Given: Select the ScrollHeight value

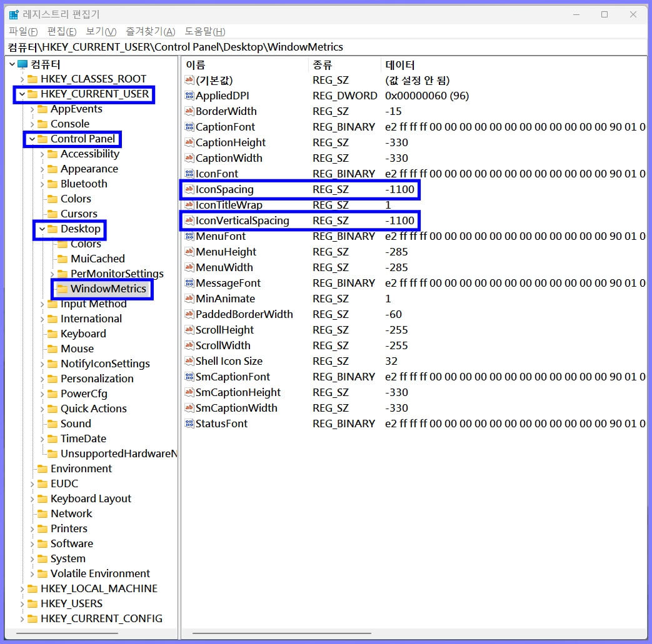Looking at the screenshot, I should click(x=224, y=330).
